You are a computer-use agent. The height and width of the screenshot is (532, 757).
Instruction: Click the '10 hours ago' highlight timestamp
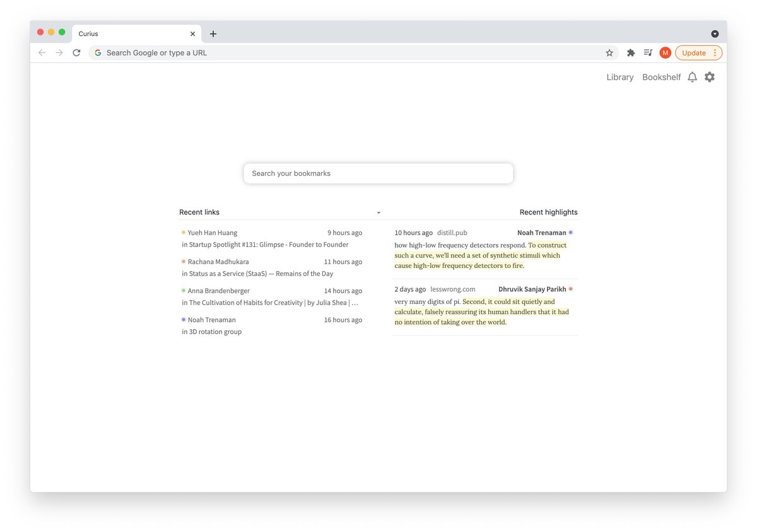(x=414, y=233)
